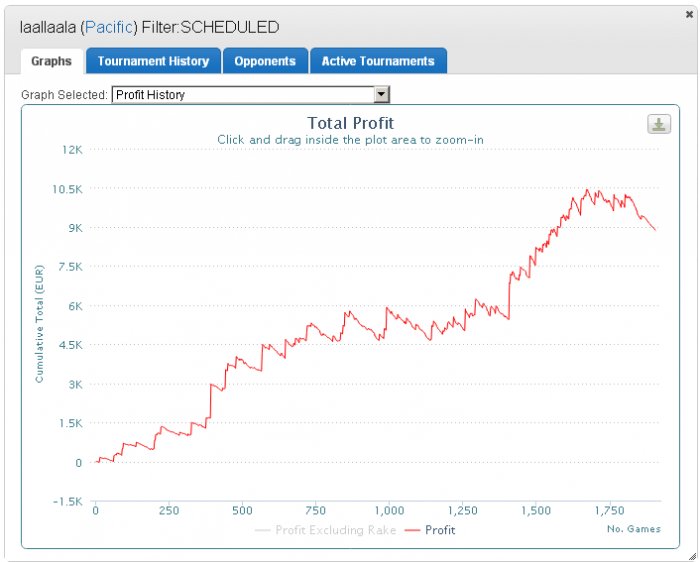
Task: Click the Total Profit chart title
Action: (350, 123)
